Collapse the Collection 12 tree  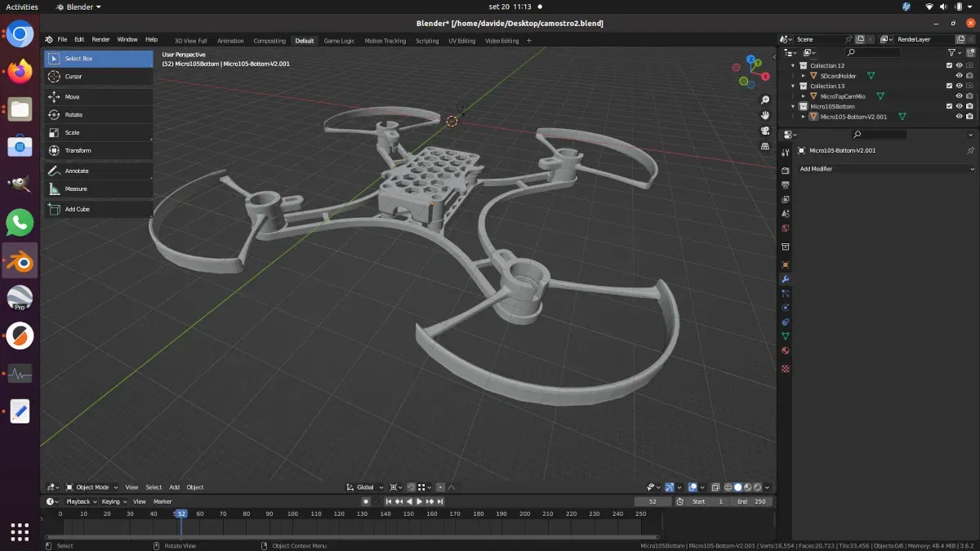click(793, 65)
